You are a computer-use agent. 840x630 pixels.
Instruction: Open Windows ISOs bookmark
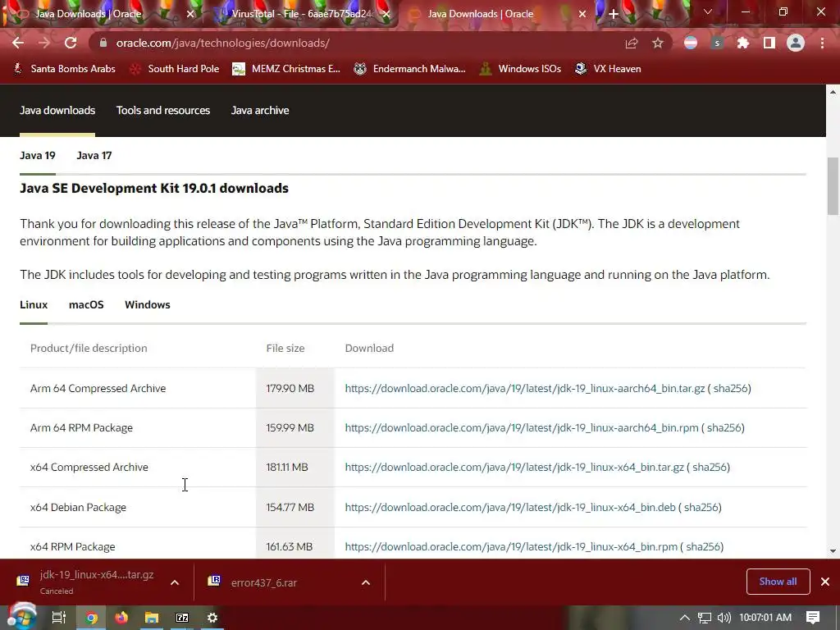coord(520,69)
